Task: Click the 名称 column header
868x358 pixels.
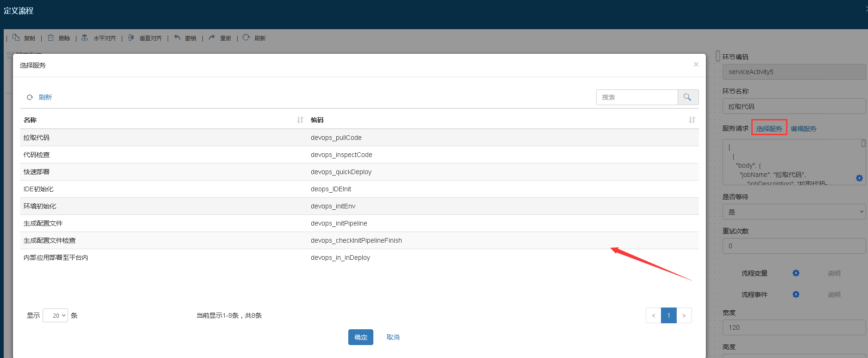Action: click(x=30, y=120)
